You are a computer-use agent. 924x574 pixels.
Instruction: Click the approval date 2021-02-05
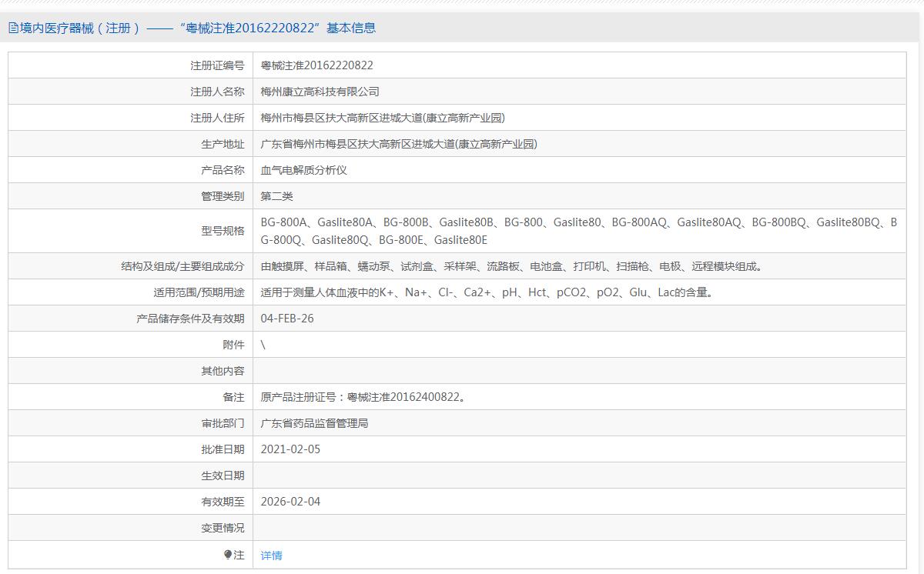290,449
